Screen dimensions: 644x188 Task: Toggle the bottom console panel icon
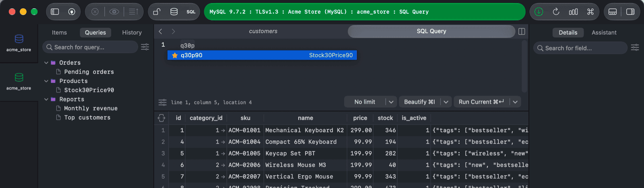point(613,12)
